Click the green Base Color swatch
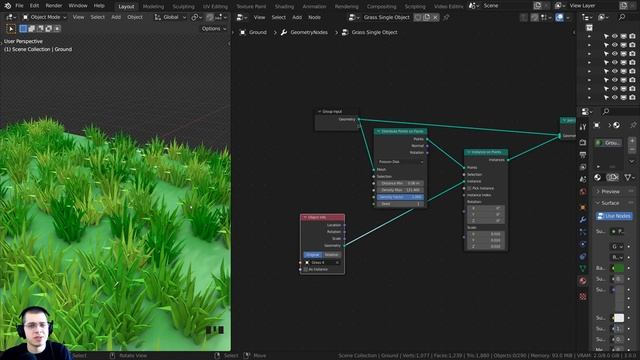 618,268
